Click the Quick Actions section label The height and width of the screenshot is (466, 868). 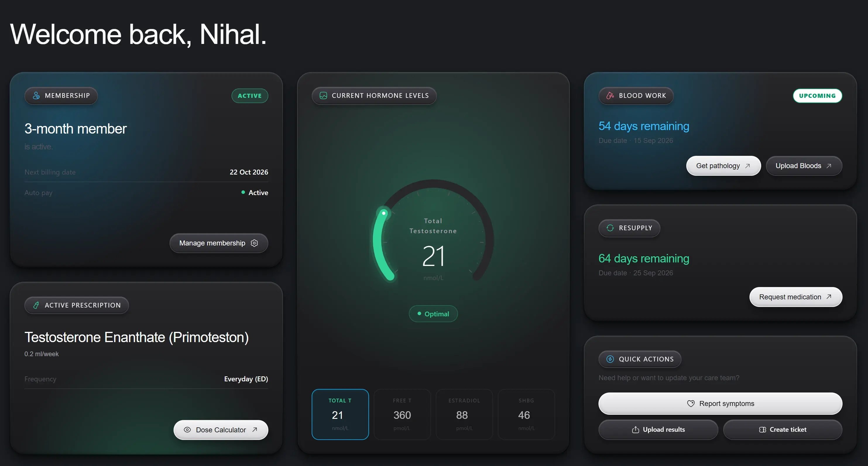[x=640, y=359]
